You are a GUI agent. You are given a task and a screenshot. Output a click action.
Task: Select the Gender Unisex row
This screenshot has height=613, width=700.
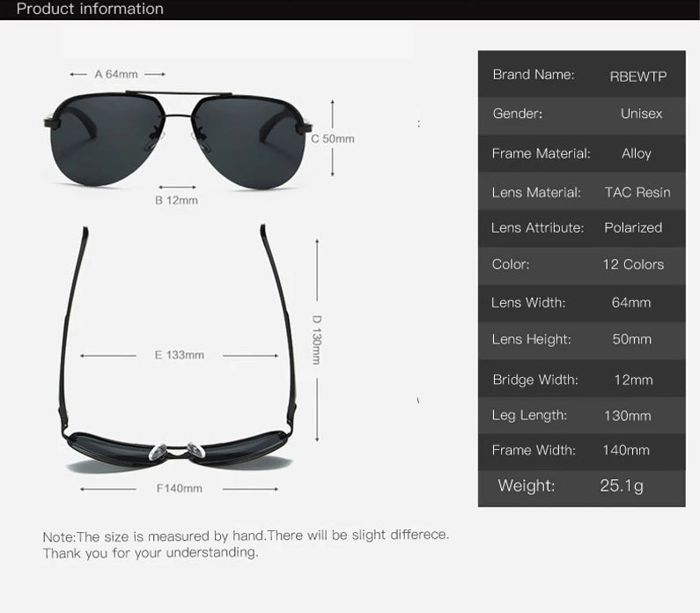[x=581, y=114]
